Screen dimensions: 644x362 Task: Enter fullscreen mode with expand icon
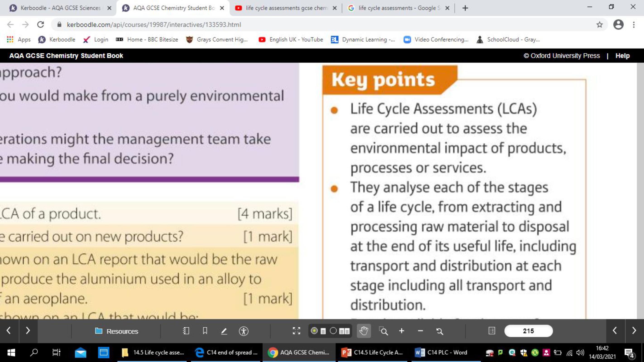[x=296, y=331]
